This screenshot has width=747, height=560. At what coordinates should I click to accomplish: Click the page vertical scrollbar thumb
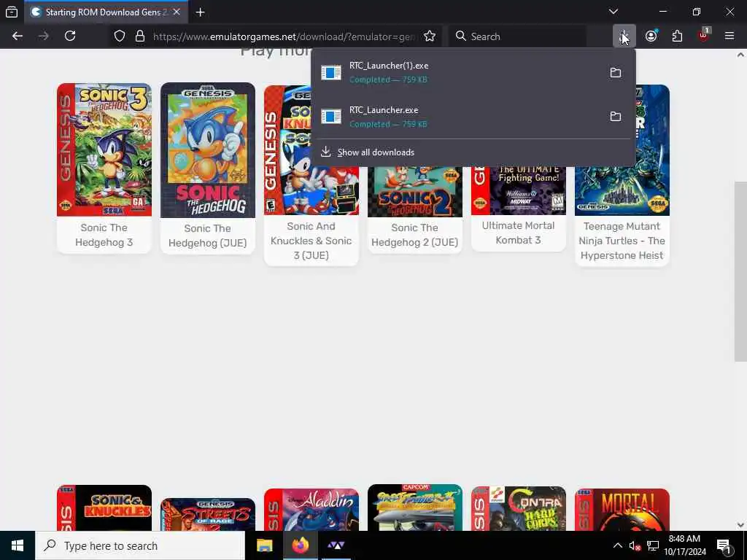click(740, 271)
